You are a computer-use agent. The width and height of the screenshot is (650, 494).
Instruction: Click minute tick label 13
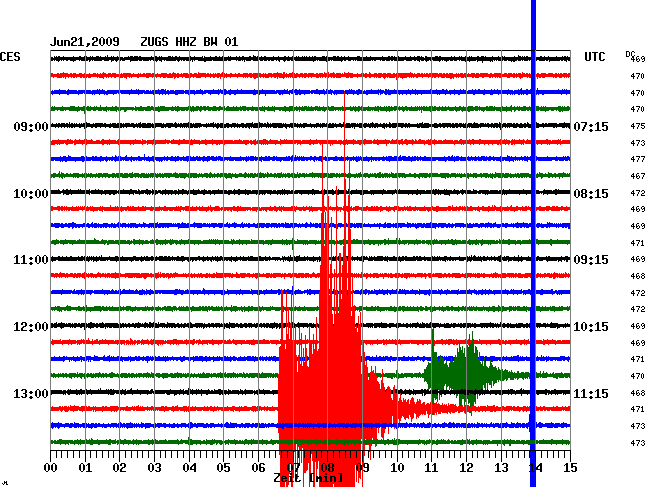click(x=501, y=468)
